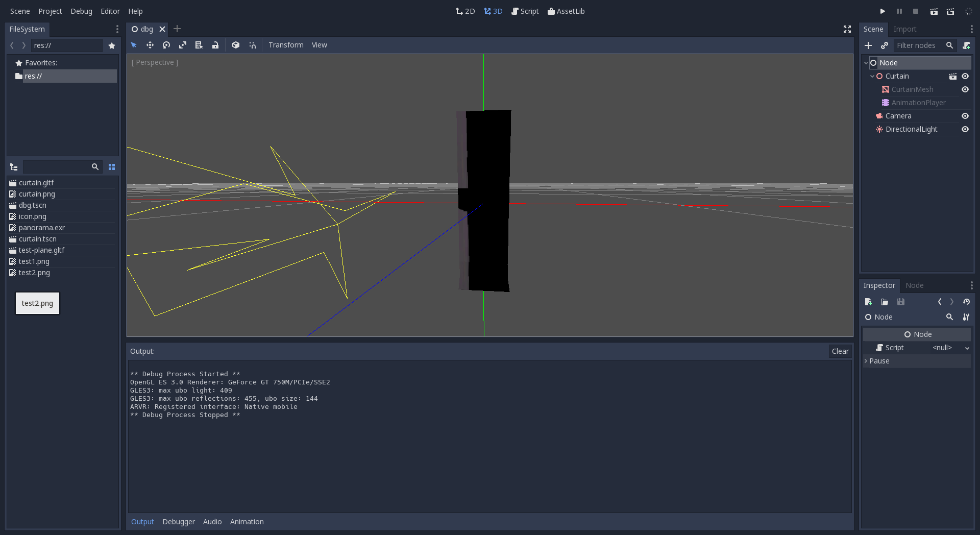The width and height of the screenshot is (980, 535).
Task: Click the distraction free mode icon
Action: click(x=847, y=29)
